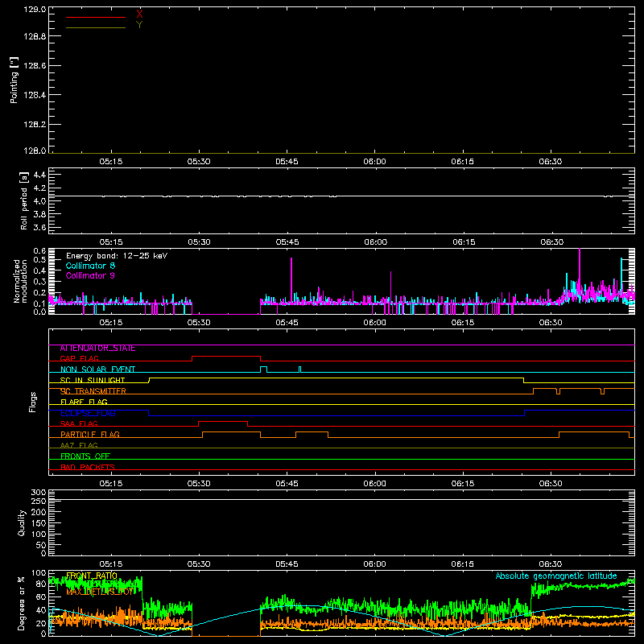Viewport: 644px width, 644px height.
Task: Click the ATTENUATOR_STATE flag label
Action: (97, 348)
